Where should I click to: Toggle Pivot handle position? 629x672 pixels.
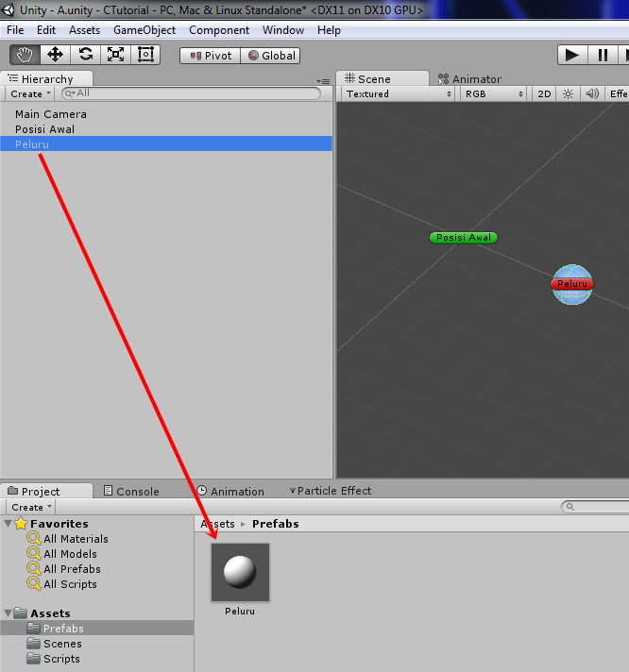pyautogui.click(x=211, y=56)
